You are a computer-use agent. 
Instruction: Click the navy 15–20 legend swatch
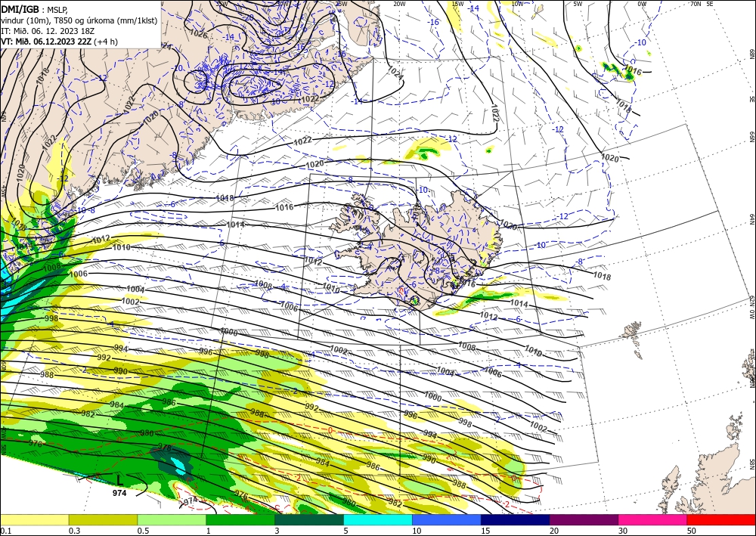tap(515, 519)
